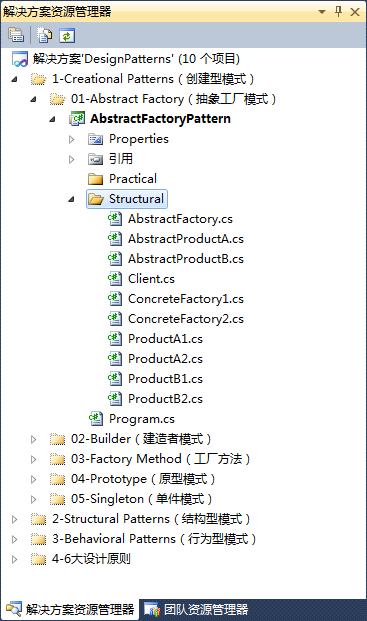Screen dimensions: 367x621
Task: Expand the 3-Behavioral Patterns folder
Action: (x=15, y=539)
